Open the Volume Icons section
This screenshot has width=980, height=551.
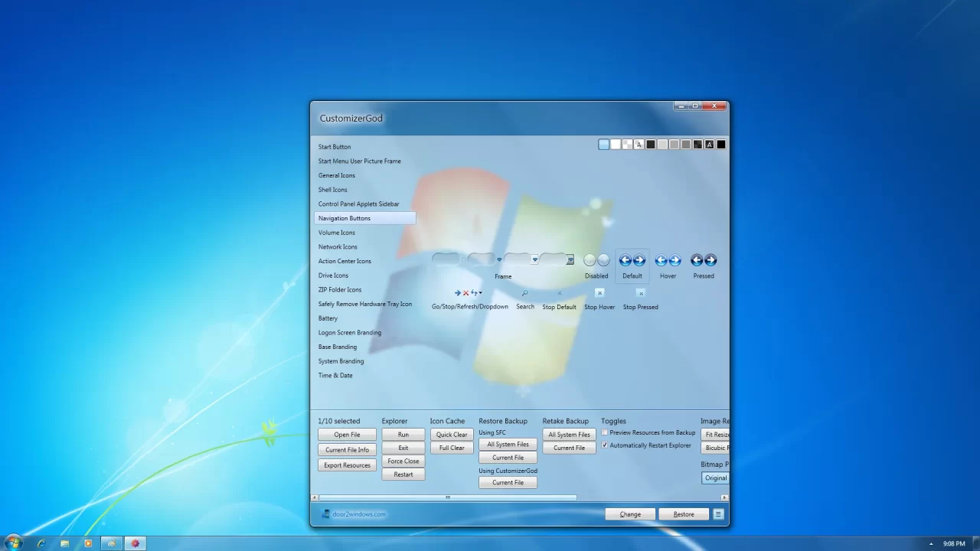(336, 233)
